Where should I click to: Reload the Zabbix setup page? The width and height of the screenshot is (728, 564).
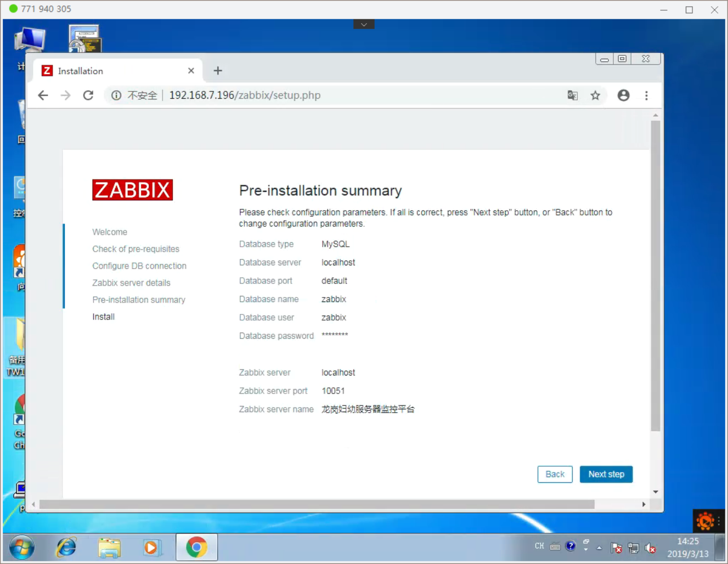pos(88,95)
